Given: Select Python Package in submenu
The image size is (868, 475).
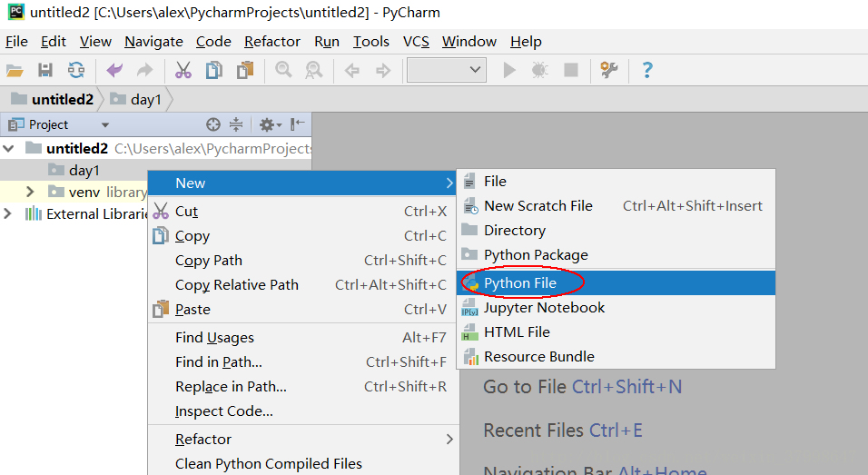Looking at the screenshot, I should [x=616, y=254].
